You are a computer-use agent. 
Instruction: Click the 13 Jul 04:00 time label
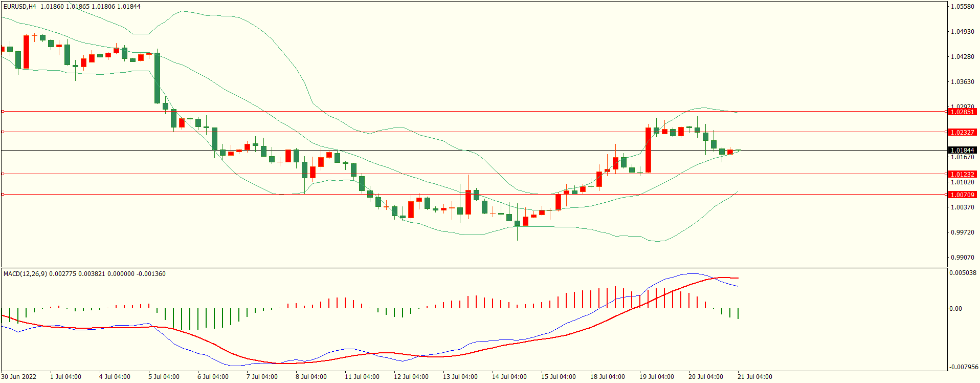tap(460, 377)
